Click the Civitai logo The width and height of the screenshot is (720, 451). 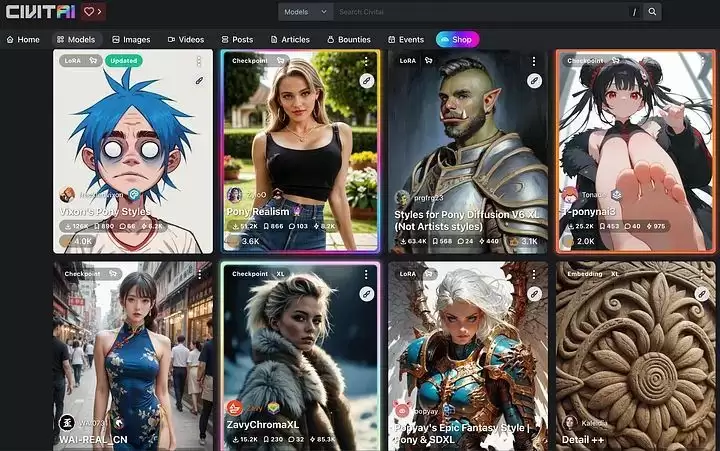pos(40,12)
